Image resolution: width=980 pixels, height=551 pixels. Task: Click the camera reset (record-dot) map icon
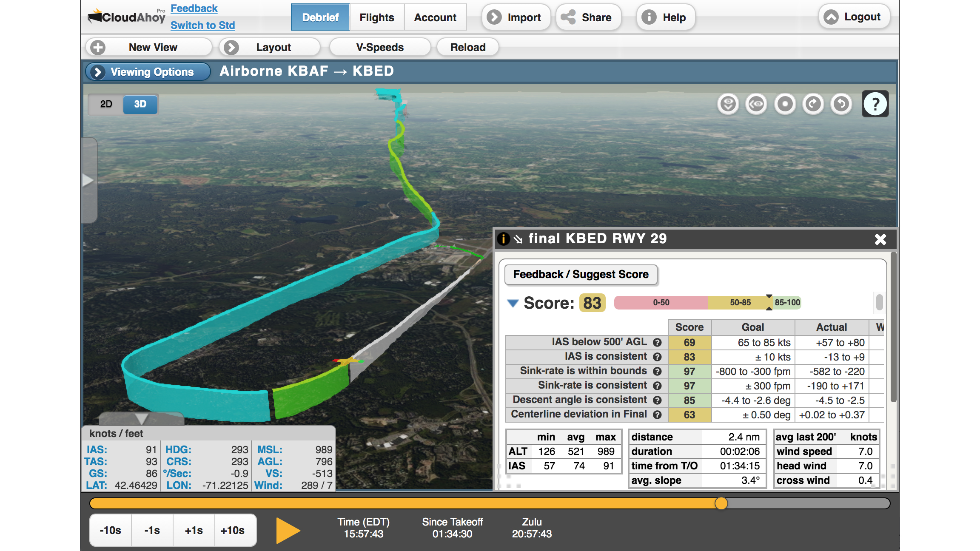[784, 104]
